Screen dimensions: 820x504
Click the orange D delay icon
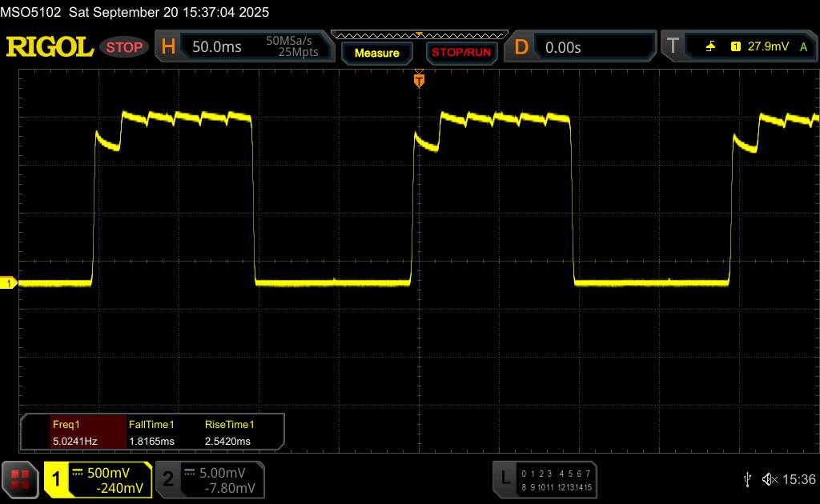[x=521, y=47]
